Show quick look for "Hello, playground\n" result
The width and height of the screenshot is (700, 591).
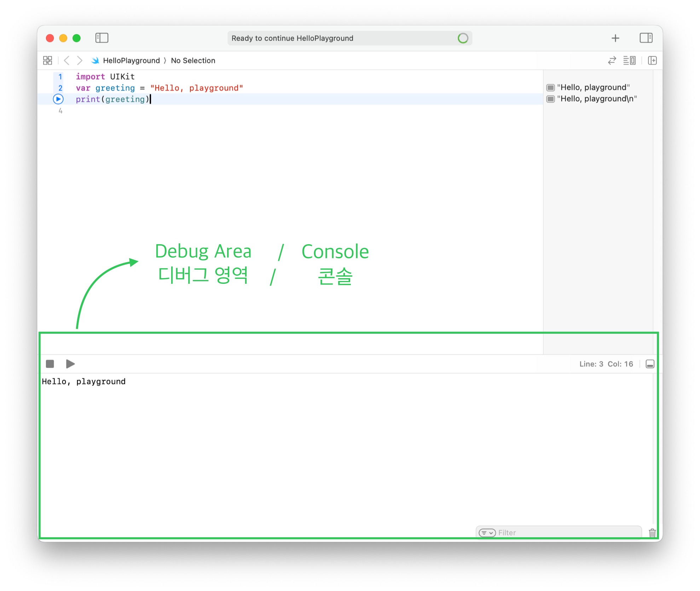point(550,99)
